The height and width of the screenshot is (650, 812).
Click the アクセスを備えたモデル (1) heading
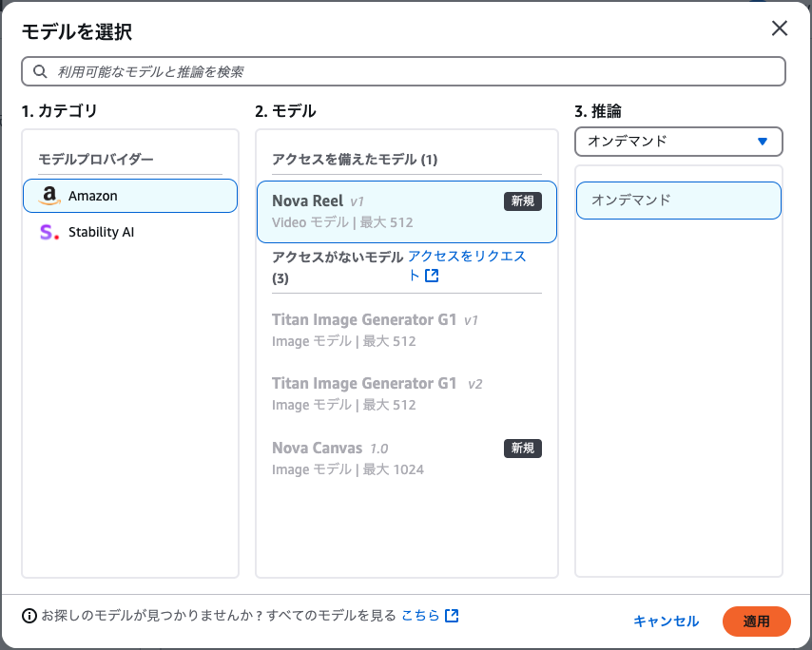coord(355,160)
